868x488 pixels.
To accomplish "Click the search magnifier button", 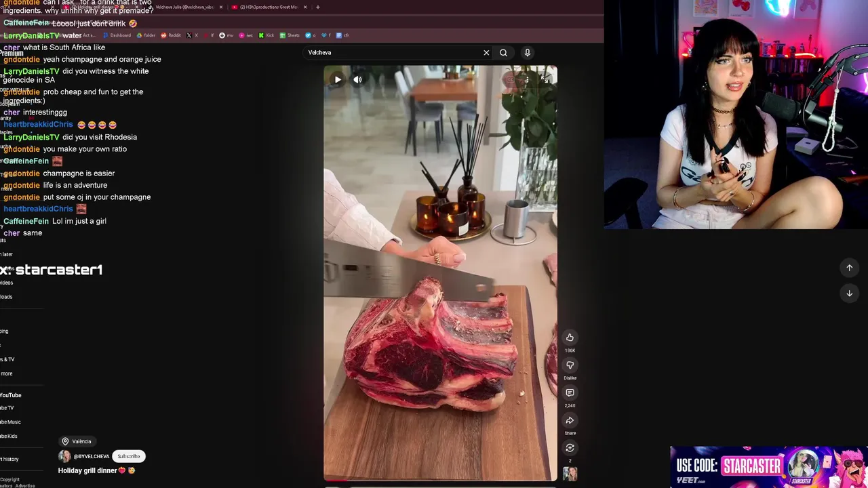I will click(503, 52).
